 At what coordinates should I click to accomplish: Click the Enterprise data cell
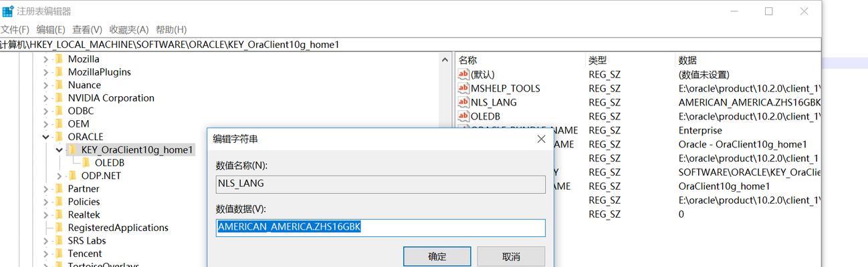(x=700, y=130)
